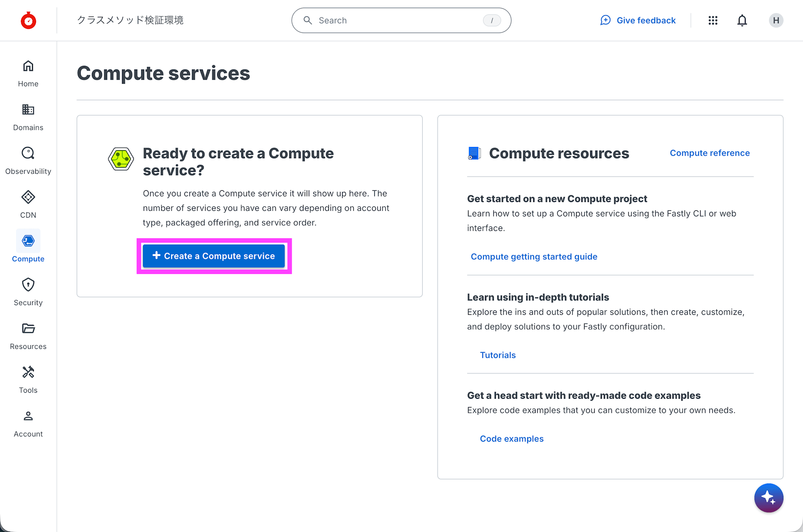Viewport: 803px width, 532px height.
Task: Click the Fastly stopwatch logo
Action: [x=29, y=20]
